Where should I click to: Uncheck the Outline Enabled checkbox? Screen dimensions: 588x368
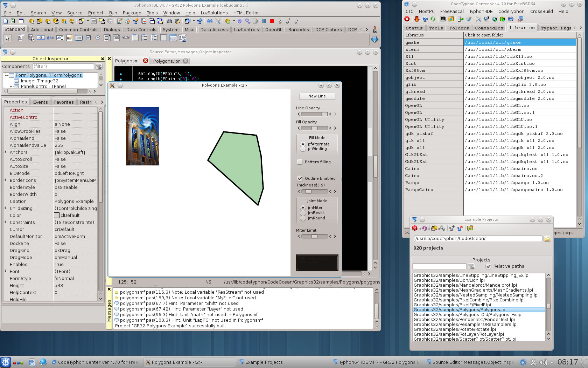[x=300, y=178]
